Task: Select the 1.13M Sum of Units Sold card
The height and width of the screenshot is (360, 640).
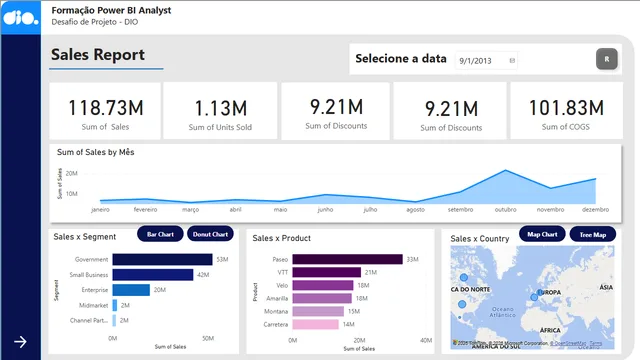Action: coord(220,111)
